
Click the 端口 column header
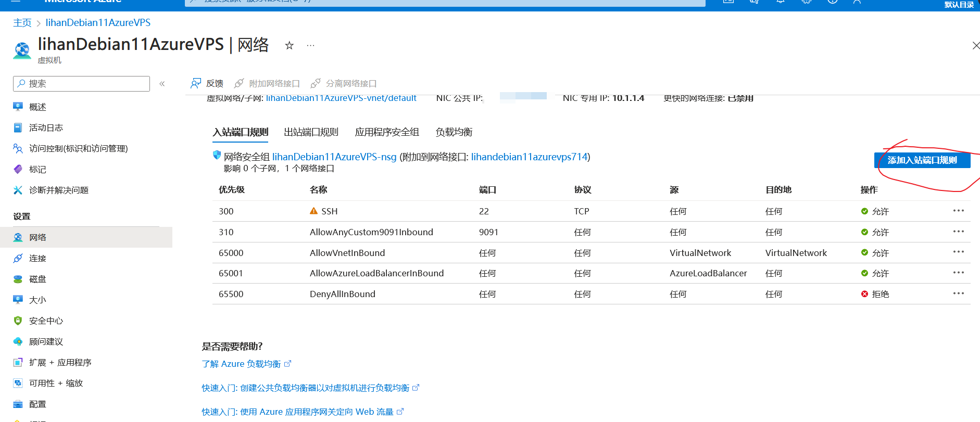[x=487, y=190]
